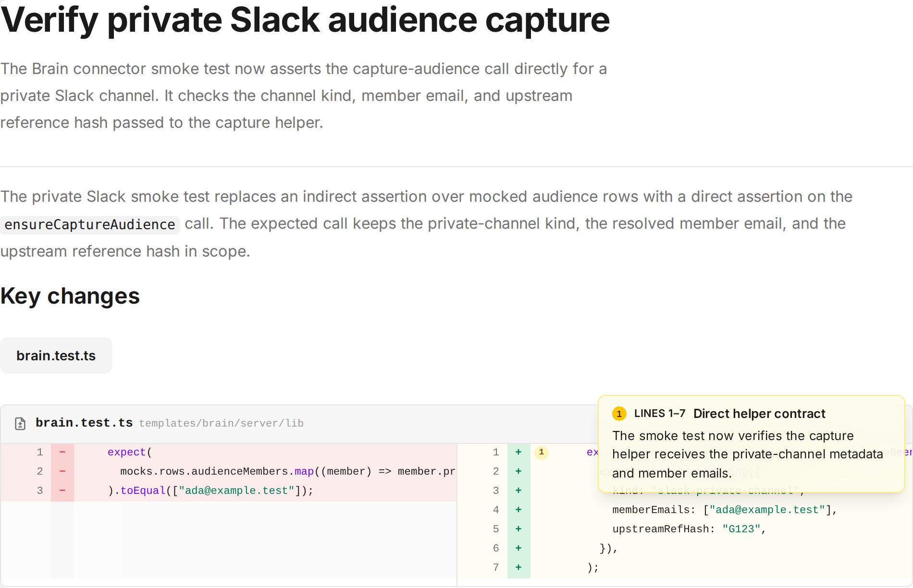This screenshot has height=588, width=913.
Task: Click the file icon beside the brain.test.ts diff header
Action: point(20,423)
